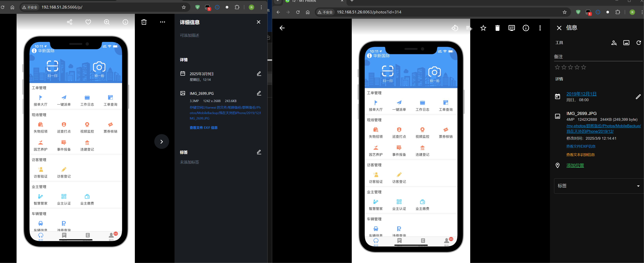Go back arrow in MT Photos viewer
This screenshot has width=644, height=263.
(x=282, y=28)
